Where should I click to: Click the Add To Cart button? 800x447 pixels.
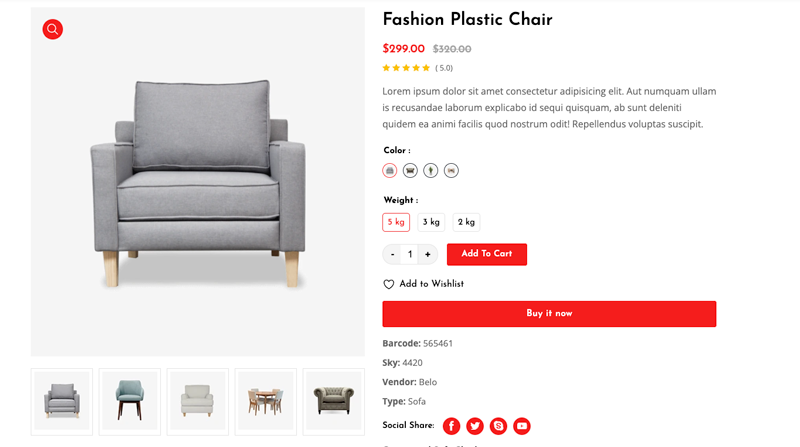[487, 254]
